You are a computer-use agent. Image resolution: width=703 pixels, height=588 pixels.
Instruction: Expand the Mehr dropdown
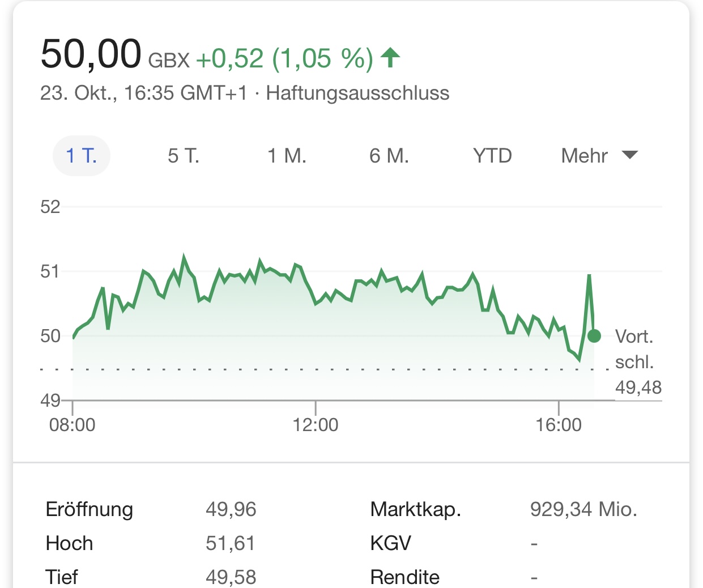click(x=599, y=156)
